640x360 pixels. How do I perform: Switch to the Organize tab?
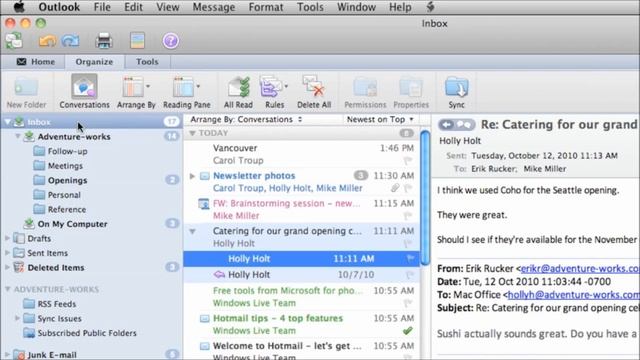click(94, 62)
